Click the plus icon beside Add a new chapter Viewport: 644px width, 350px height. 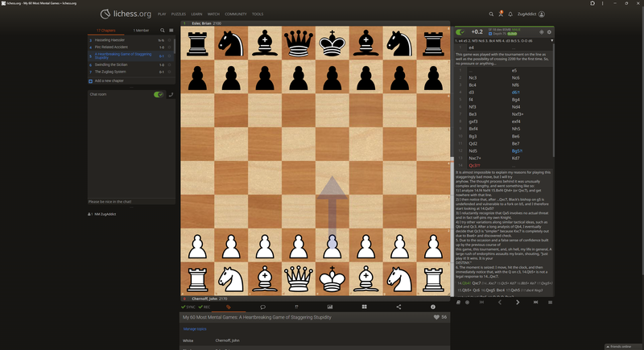click(x=90, y=80)
